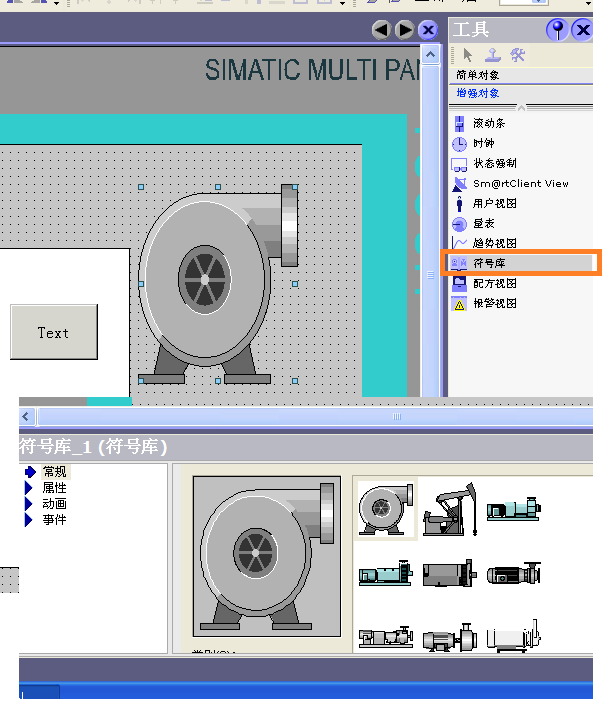Expand the 属性 properties category
This screenshot has height=706, width=610.
pos(54,488)
